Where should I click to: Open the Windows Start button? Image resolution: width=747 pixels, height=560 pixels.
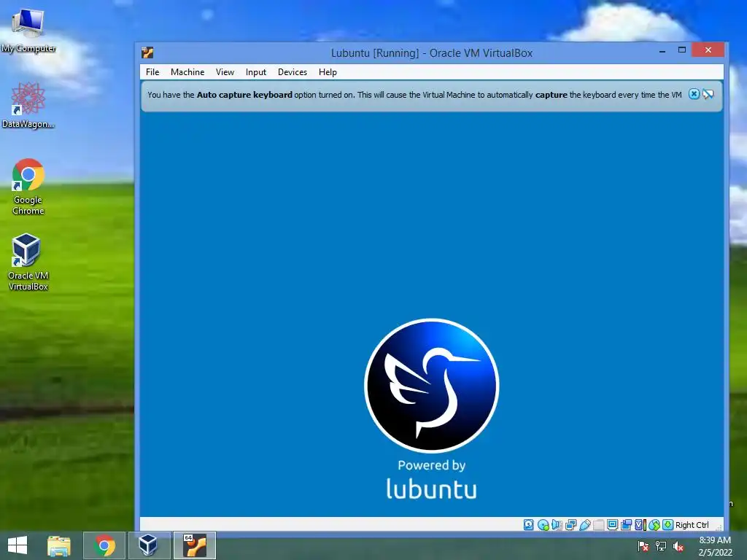click(x=18, y=545)
